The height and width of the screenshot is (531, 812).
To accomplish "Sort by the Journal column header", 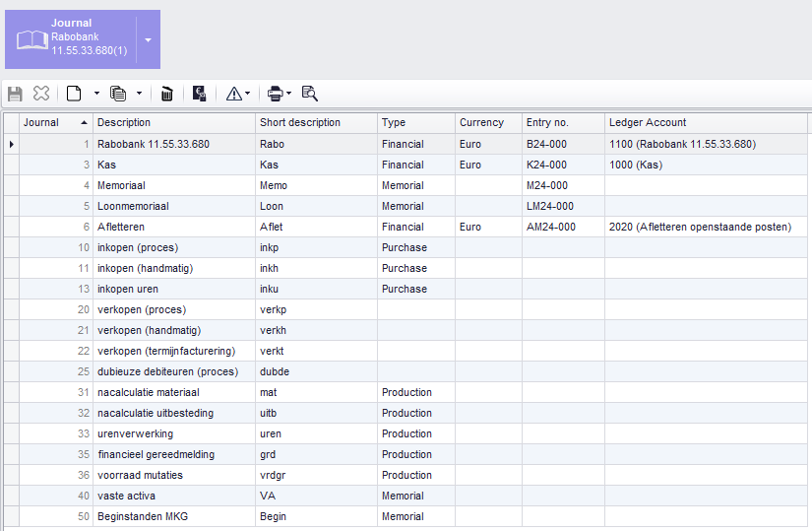I will pyautogui.click(x=56, y=123).
